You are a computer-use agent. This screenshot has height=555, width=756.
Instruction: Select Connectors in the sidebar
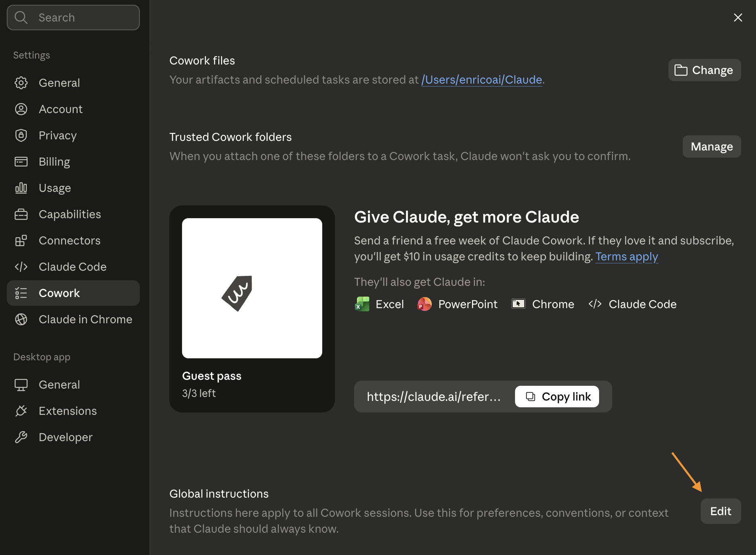point(73,240)
